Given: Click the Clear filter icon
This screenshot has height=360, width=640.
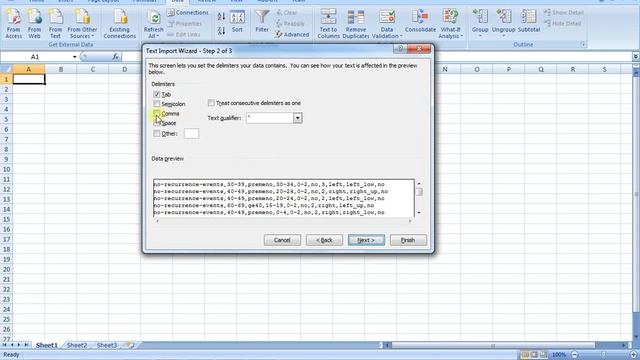Looking at the screenshot, I should pyautogui.click(x=287, y=13).
